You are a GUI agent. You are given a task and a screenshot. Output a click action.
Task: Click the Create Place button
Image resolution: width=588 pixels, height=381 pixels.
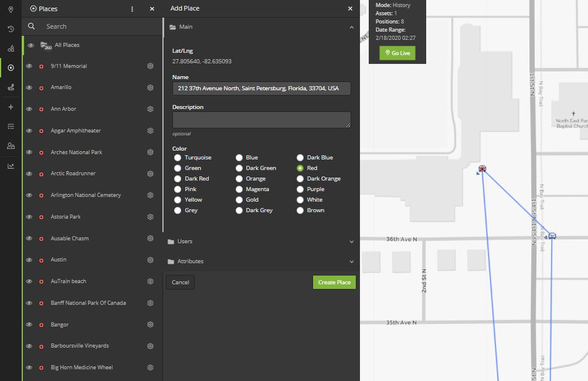[x=334, y=283]
